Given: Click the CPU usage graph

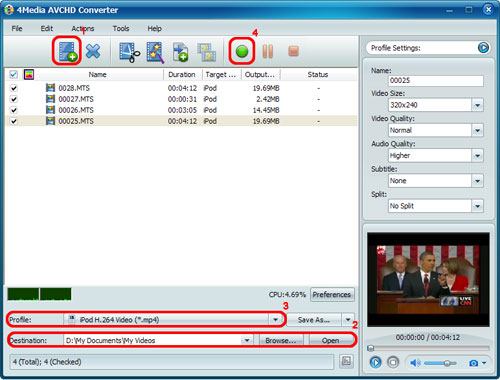Looking at the screenshot, I should pos(39,294).
